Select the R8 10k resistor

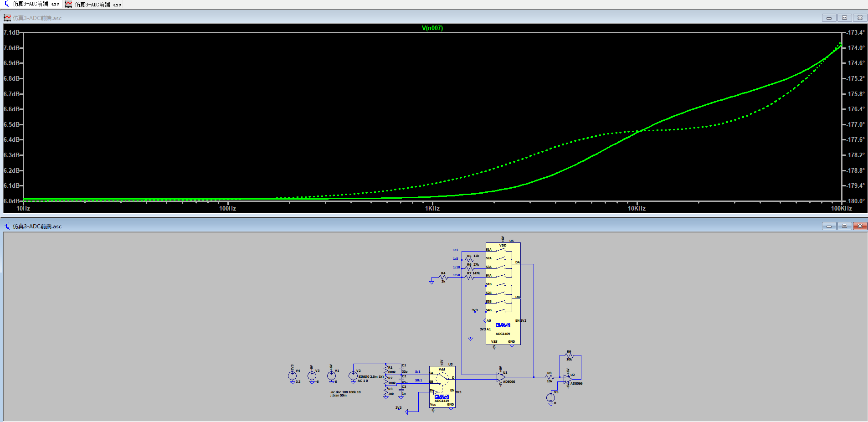[x=550, y=377]
